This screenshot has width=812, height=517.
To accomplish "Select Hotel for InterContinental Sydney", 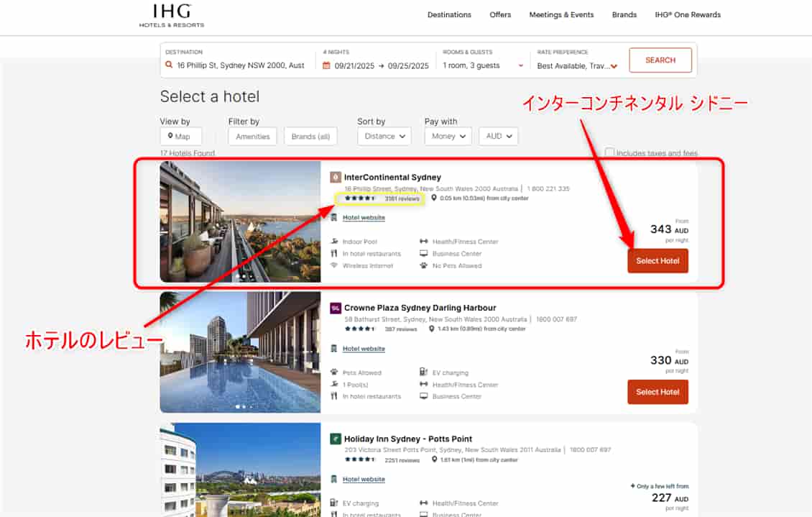I will (x=658, y=260).
